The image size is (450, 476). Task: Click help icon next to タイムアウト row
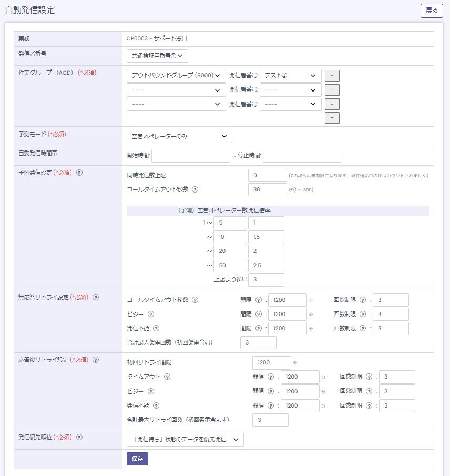167,377
